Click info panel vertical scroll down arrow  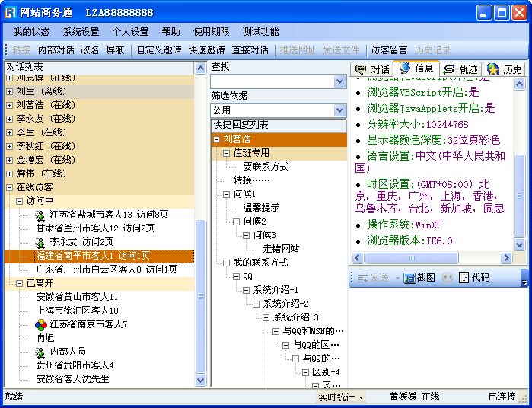click(520, 244)
